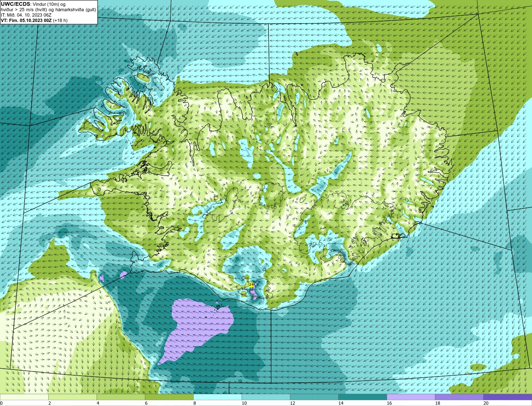Click the 14–16 m/s dark teal legend swatch
Screen dimensions: 532x406
363,397
